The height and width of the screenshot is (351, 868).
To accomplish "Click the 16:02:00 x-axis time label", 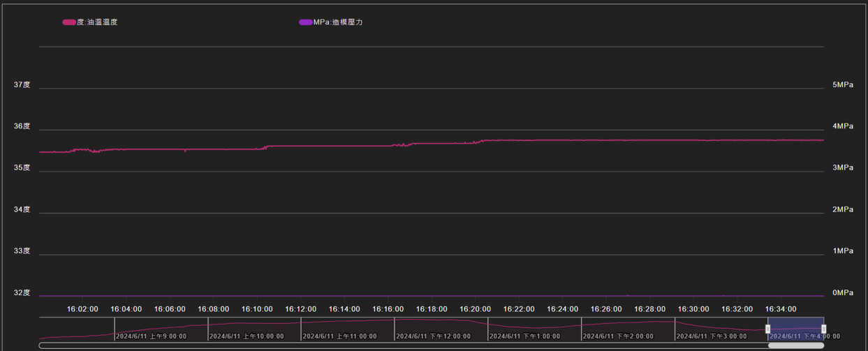I will [x=82, y=309].
